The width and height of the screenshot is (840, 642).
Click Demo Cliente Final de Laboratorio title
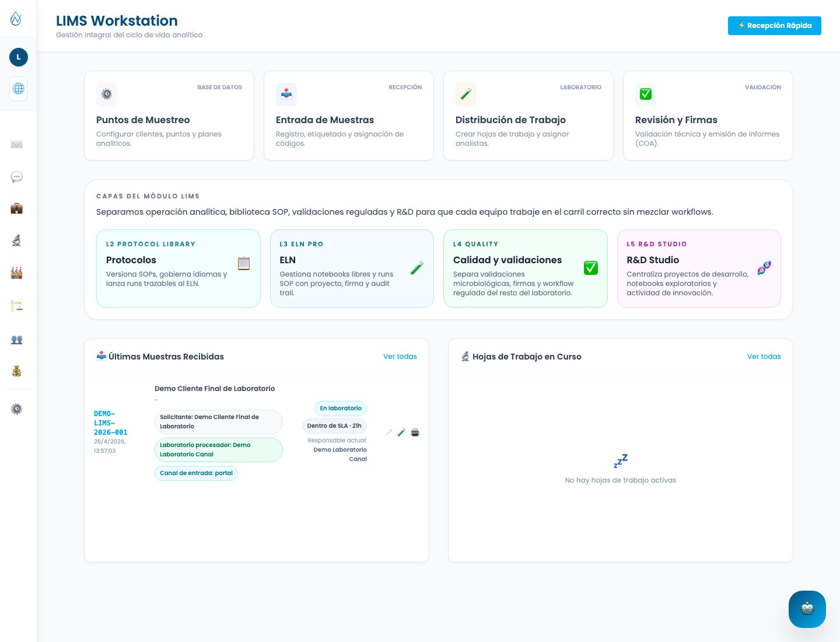215,389
